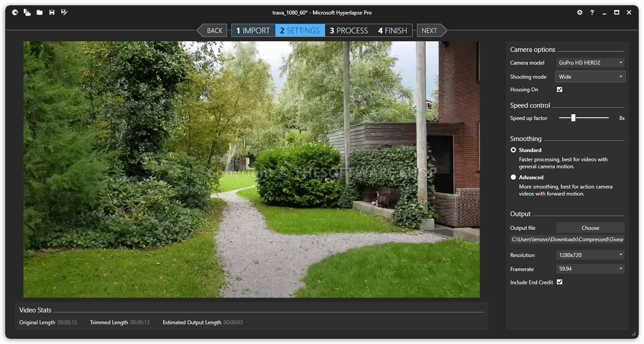Screen dimensions: 644x344
Task: Save project using the floppy disk icon
Action: [52, 13]
